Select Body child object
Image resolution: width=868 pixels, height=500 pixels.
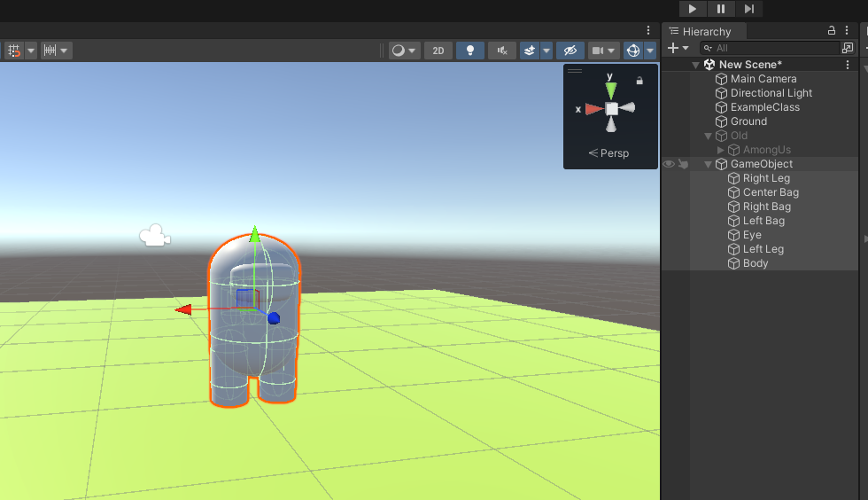755,263
